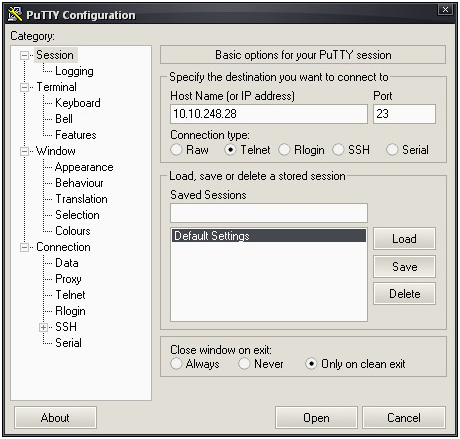This screenshot has width=460, height=439.
Task: Expand the SSH tree node
Action: pos(43,327)
